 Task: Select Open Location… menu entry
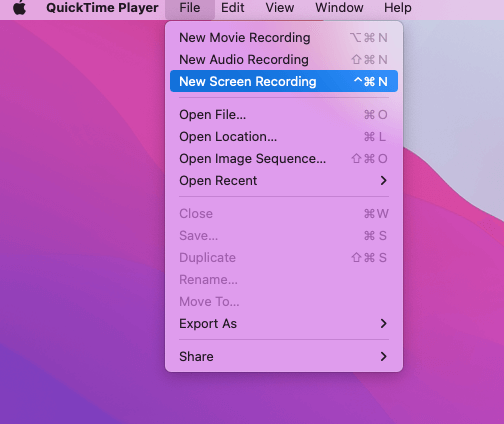pyautogui.click(x=284, y=137)
